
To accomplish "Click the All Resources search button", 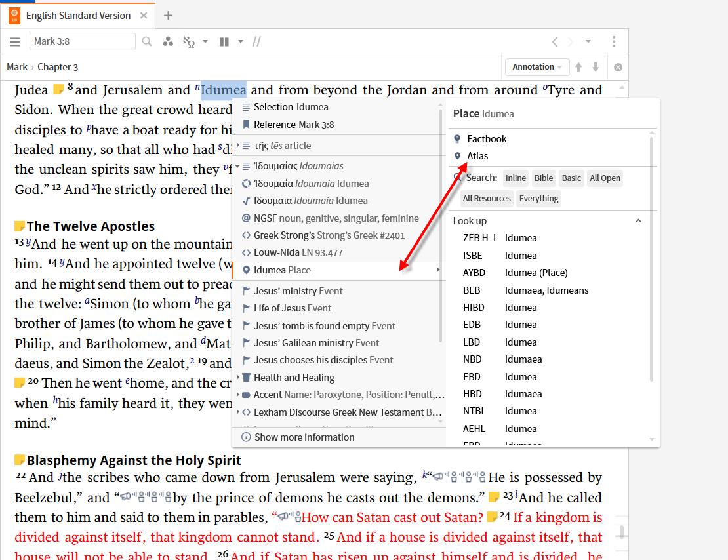I will pos(487,198).
